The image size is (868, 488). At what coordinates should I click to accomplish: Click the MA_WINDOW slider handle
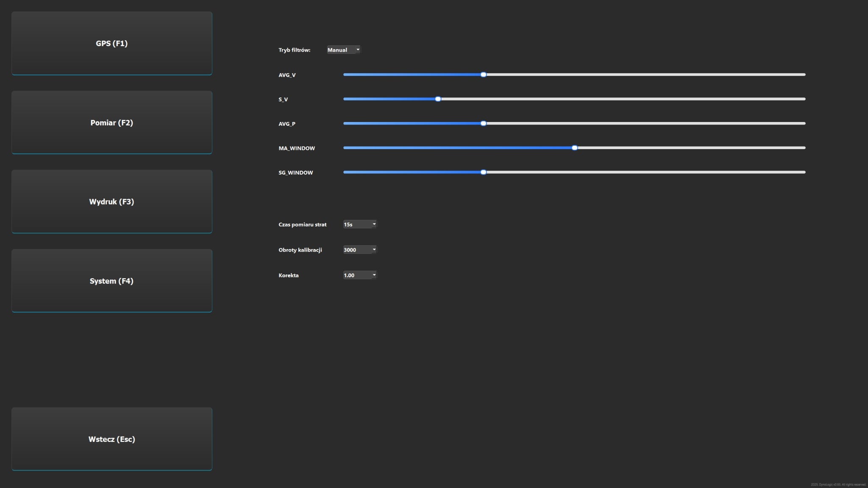[575, 148]
